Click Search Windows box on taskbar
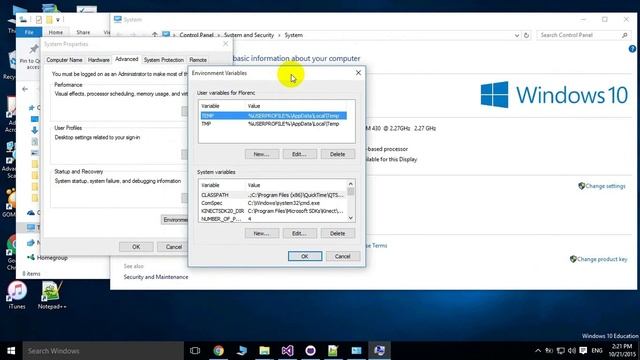Screen dimensions: 640x360 [x=103, y=351]
